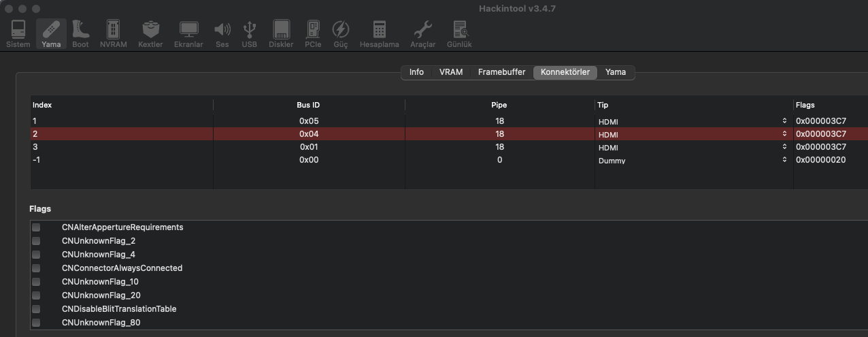Select the Ses audio icon
Viewport: 868px width, 337px height.
click(222, 33)
